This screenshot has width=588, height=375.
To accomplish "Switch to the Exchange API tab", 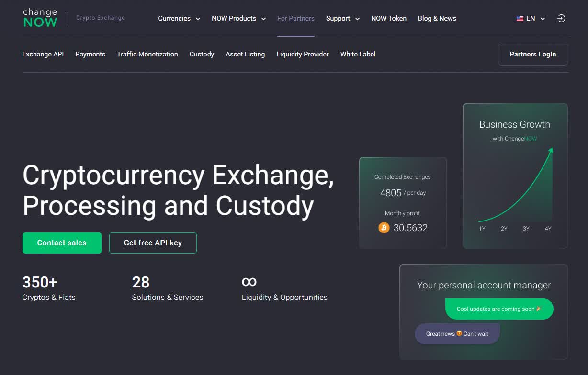I will point(43,54).
